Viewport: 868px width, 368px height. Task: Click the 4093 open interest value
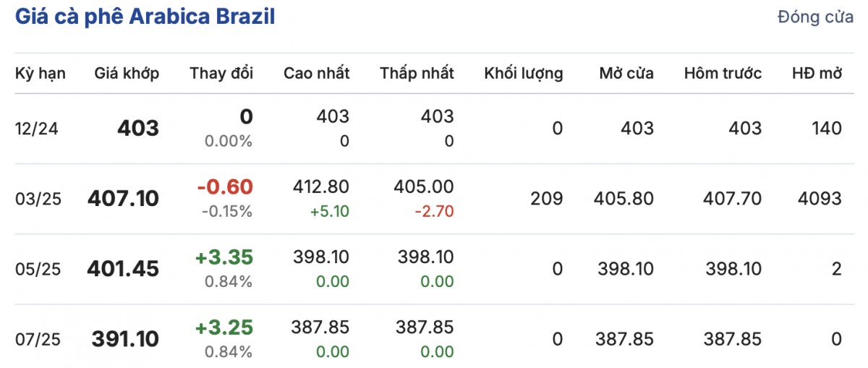[820, 199]
